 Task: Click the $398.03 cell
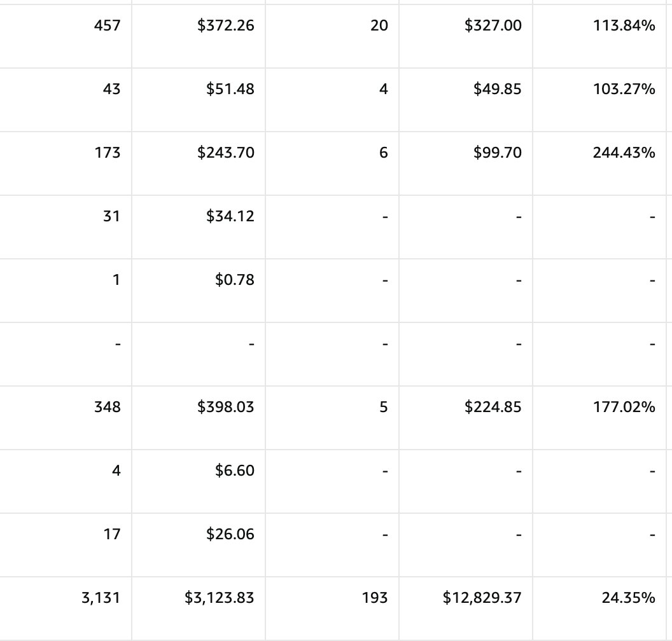[x=199, y=418]
